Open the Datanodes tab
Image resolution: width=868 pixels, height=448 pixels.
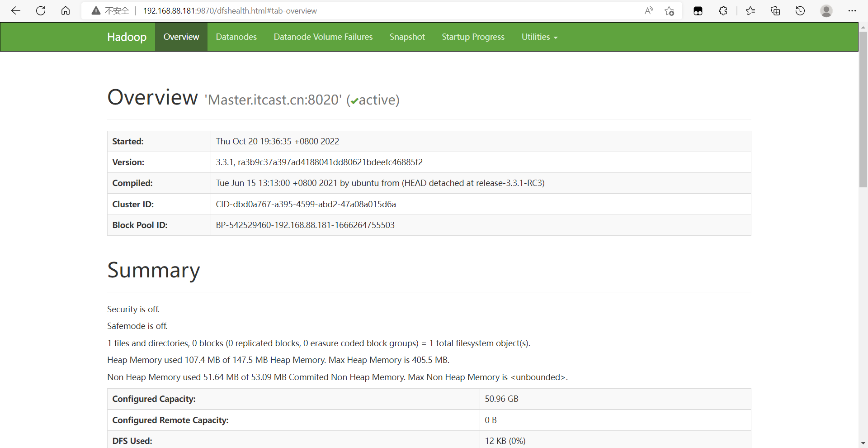pyautogui.click(x=236, y=37)
